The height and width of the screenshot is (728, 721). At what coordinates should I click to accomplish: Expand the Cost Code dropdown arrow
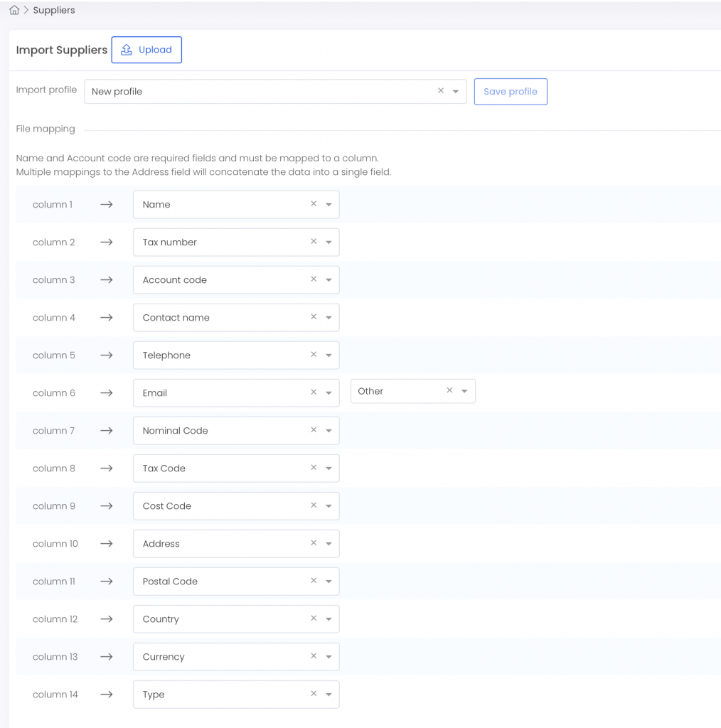point(329,506)
